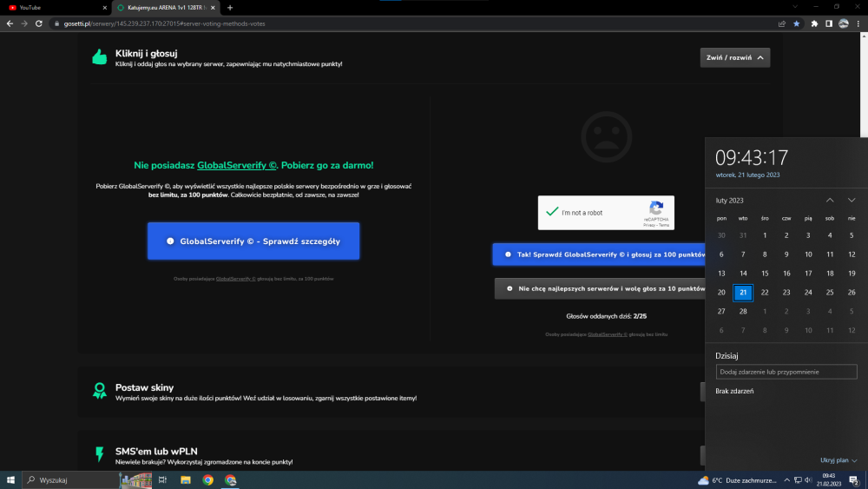Close the Katujemy.eu ARENA tab
The width and height of the screenshot is (868, 489).
coord(213,8)
